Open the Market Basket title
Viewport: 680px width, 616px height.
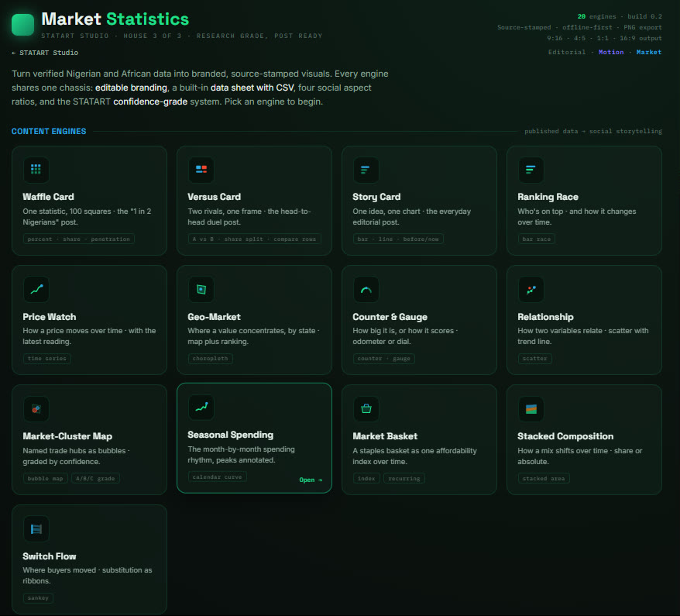[x=385, y=436]
